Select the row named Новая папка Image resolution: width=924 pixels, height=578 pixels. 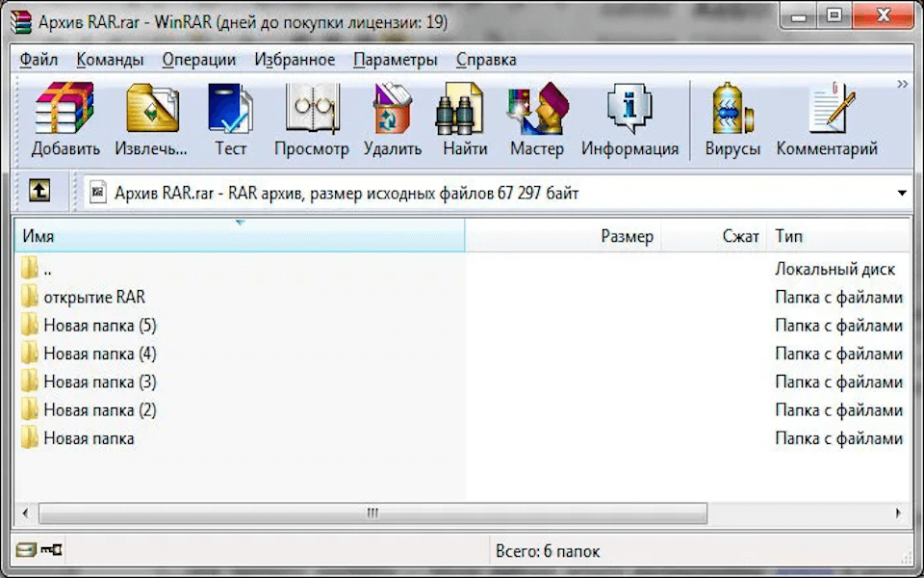462,438
